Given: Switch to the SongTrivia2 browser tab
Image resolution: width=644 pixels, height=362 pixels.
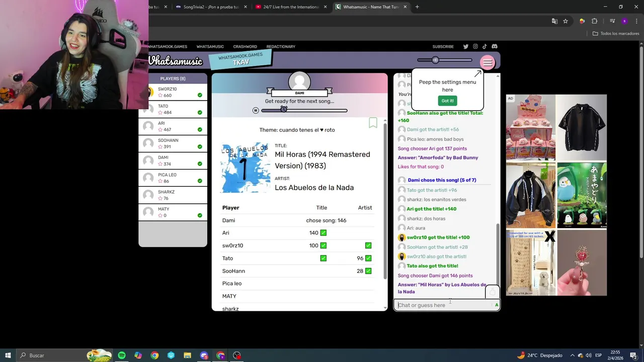Looking at the screenshot, I should pos(211,7).
